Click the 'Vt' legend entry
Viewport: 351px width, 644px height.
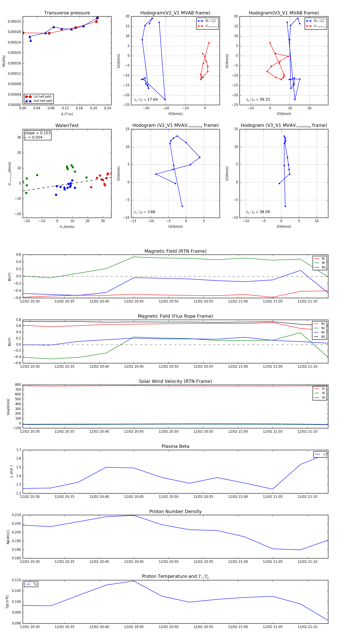pyautogui.click(x=320, y=393)
